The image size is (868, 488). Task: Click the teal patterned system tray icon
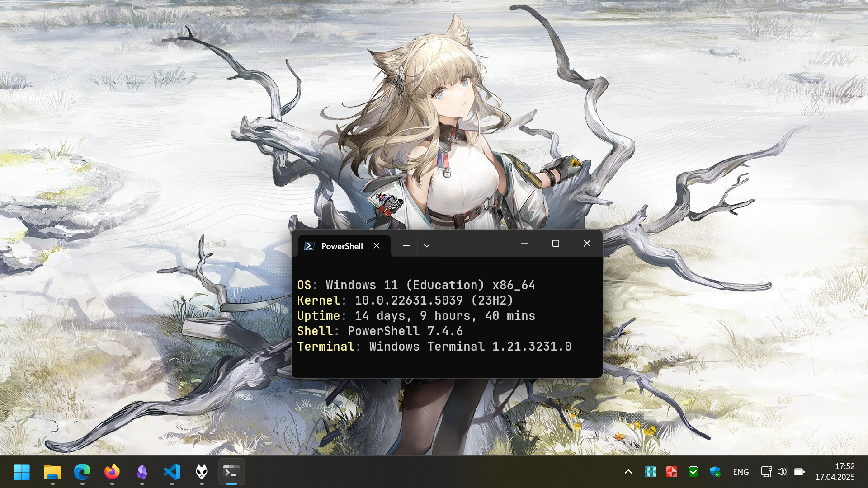(x=650, y=472)
